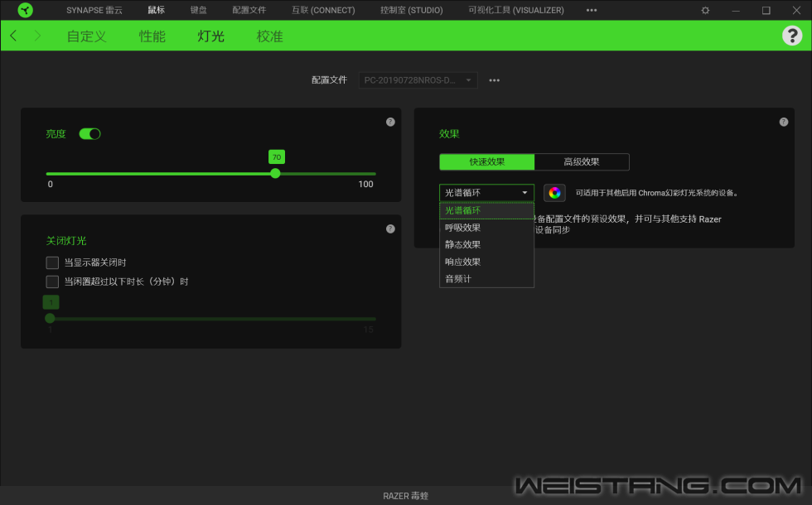Screen dimensions: 812x505
Task: Click the 效果 panel help icon
Action: tap(784, 123)
